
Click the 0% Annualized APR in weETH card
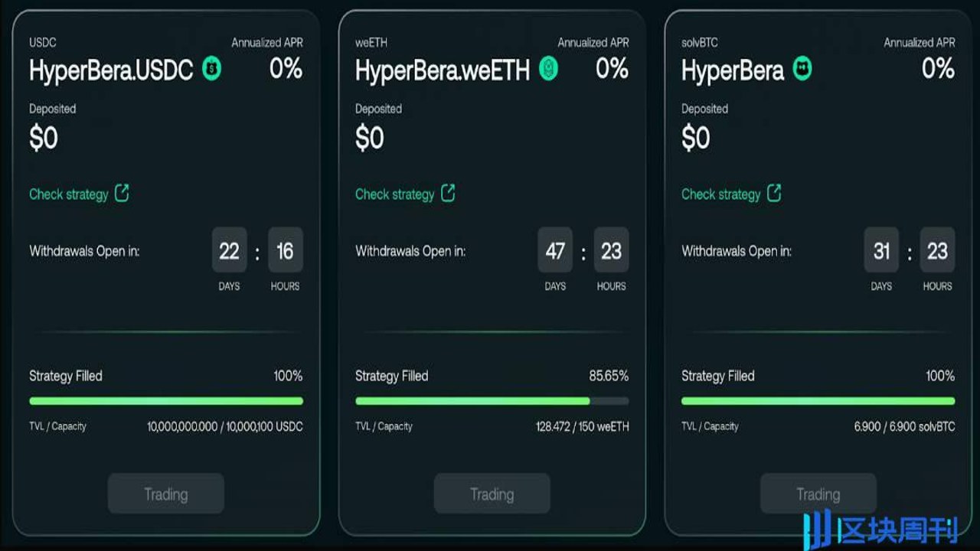612,69
